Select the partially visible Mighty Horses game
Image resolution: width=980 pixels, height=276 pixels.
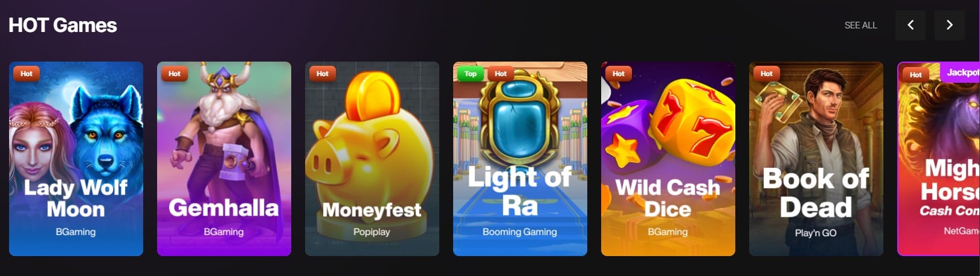939,159
